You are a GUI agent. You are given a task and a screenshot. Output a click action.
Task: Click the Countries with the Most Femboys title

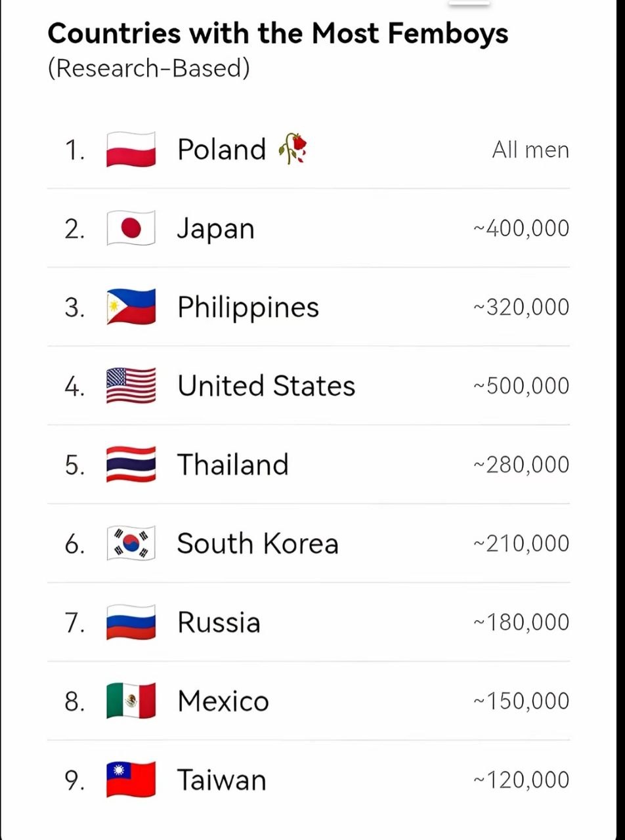[x=278, y=33]
